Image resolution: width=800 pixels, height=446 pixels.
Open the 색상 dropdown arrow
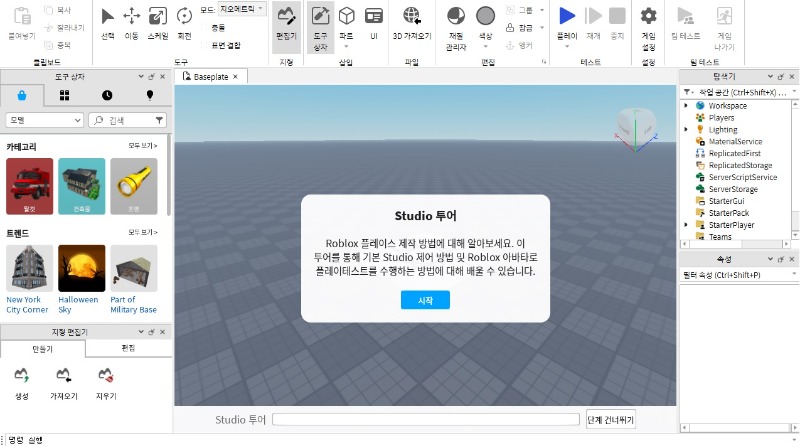(x=485, y=47)
